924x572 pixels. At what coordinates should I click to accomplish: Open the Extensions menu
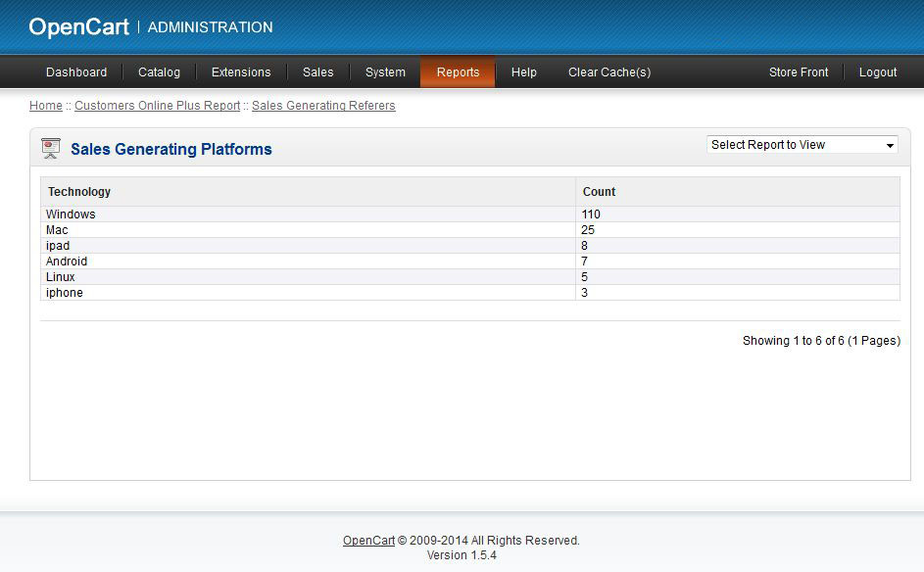pos(241,72)
